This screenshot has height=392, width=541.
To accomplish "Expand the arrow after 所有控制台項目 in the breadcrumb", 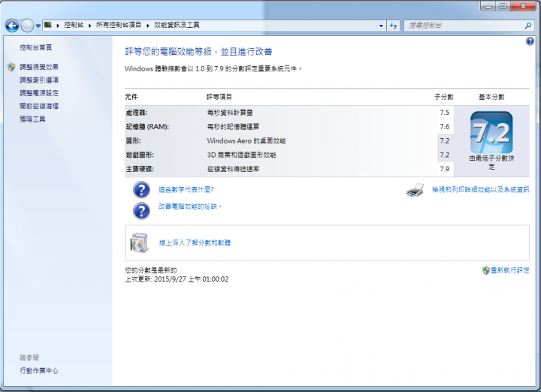I will point(148,26).
